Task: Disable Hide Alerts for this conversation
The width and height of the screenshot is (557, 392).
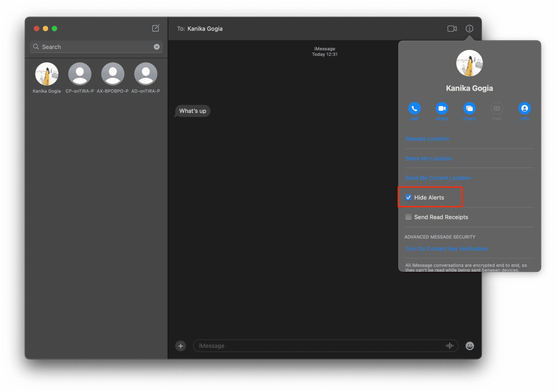Action: (x=408, y=197)
